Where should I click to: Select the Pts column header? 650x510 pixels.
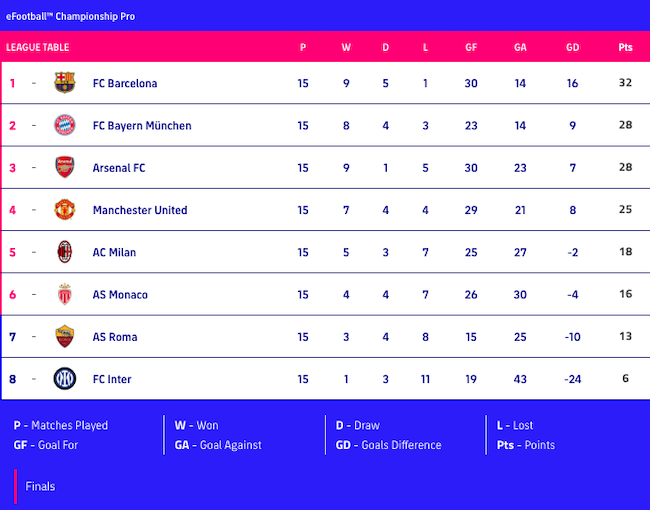625,48
